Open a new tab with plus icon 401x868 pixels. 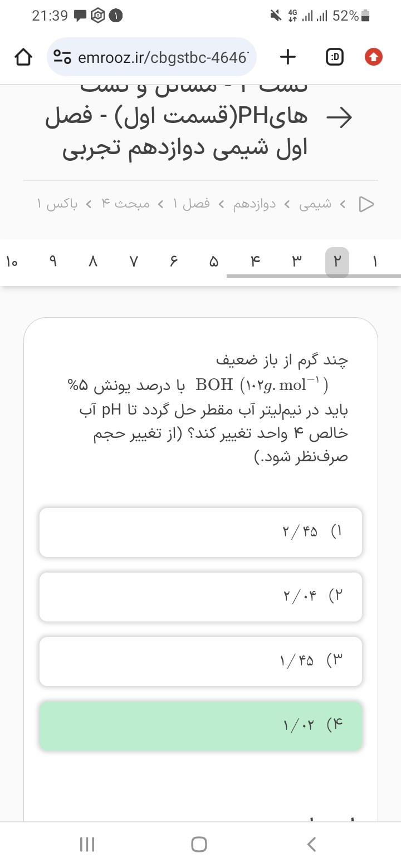(x=287, y=57)
